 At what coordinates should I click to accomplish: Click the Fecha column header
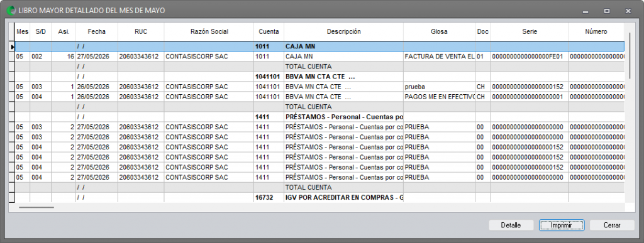click(96, 31)
